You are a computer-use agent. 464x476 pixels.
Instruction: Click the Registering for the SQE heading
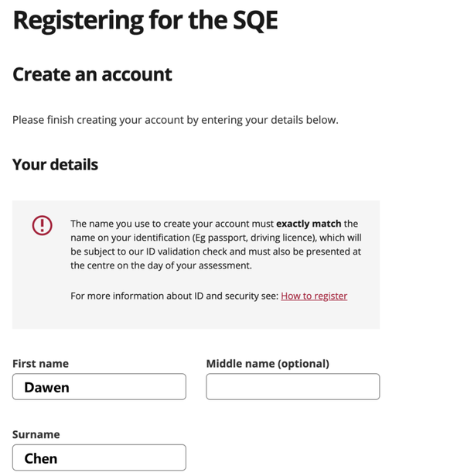pyautogui.click(x=145, y=21)
